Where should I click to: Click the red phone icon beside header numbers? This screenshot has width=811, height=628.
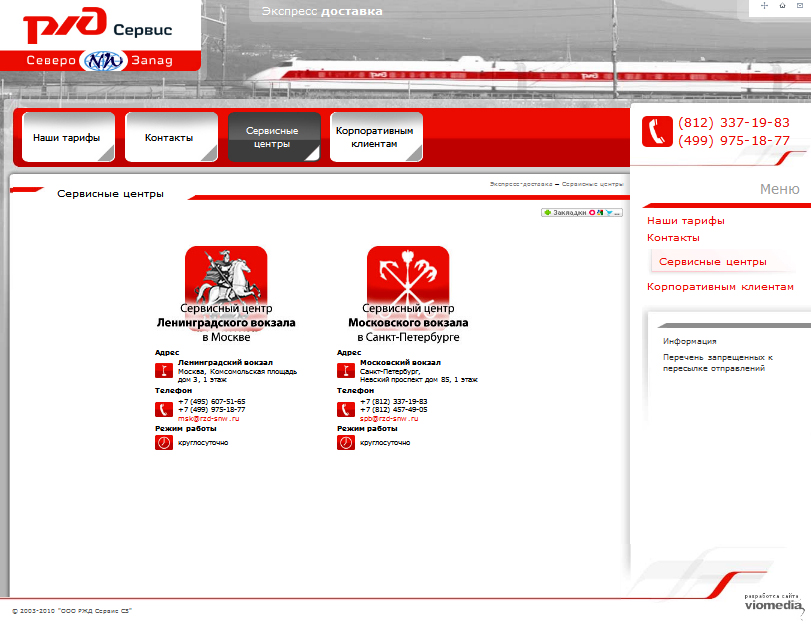(x=657, y=131)
